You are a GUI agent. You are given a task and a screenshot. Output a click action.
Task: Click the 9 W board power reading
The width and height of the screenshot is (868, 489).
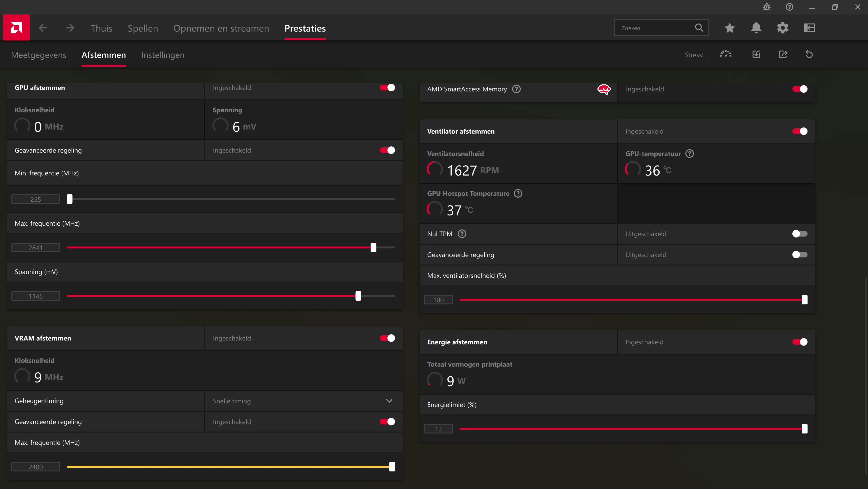point(456,381)
